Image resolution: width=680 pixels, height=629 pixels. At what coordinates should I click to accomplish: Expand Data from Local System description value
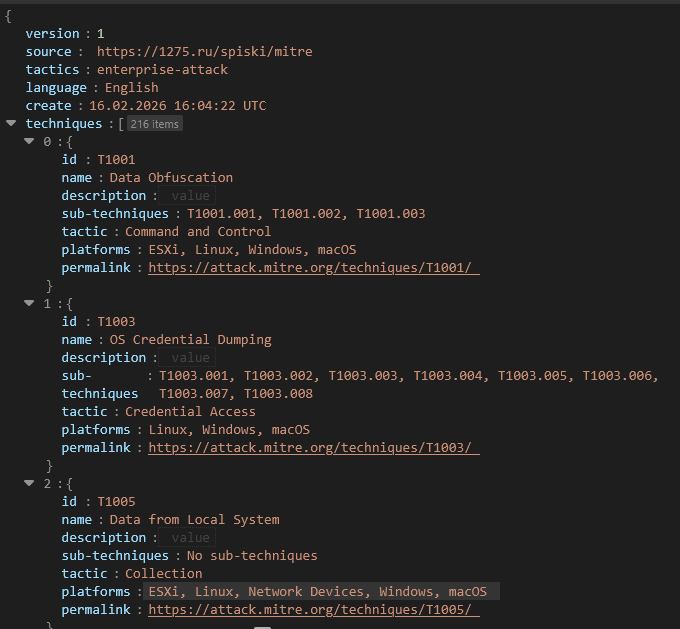click(x=189, y=538)
